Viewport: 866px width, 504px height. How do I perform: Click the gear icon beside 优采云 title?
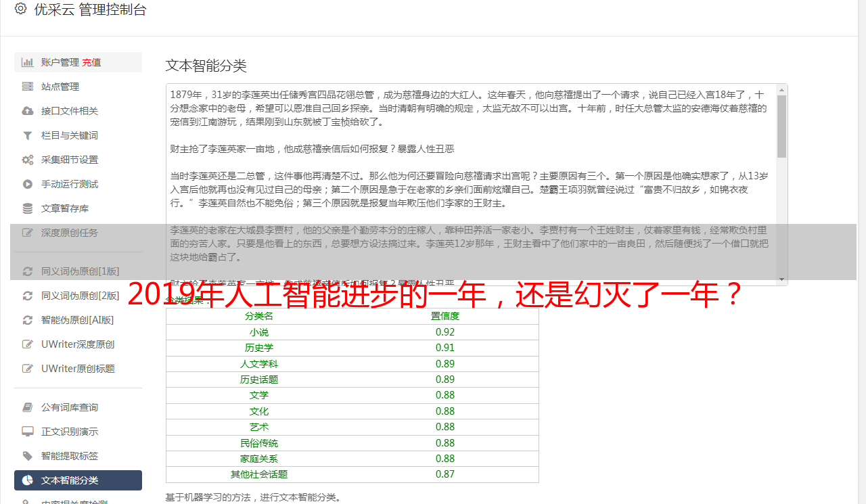[x=20, y=9]
